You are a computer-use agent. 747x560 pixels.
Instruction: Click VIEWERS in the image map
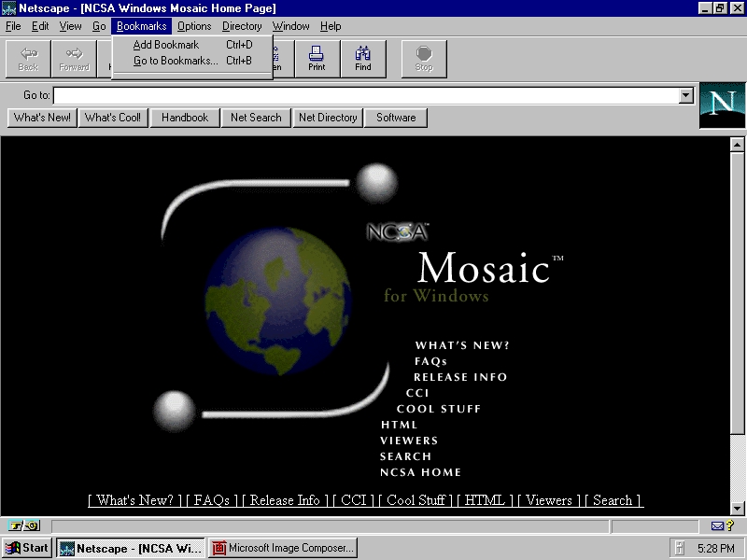[x=409, y=441]
